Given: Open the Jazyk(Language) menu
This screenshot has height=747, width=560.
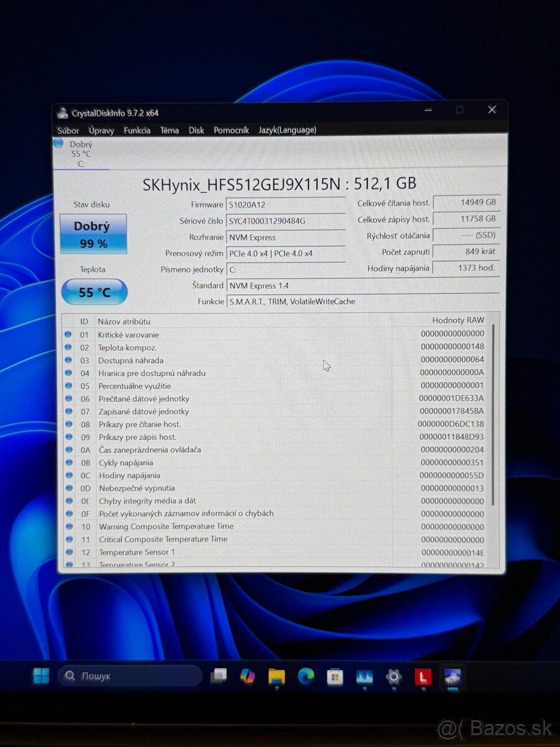Looking at the screenshot, I should [x=287, y=130].
